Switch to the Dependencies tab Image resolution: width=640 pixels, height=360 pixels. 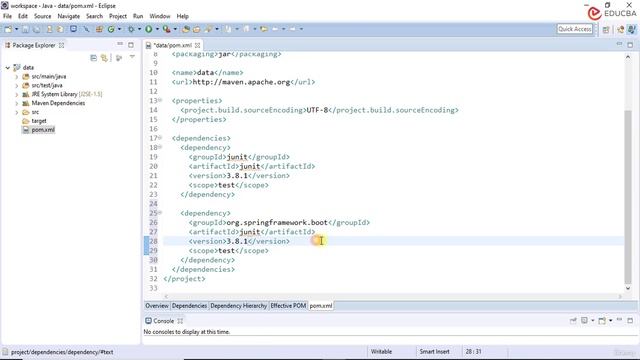[x=189, y=306]
